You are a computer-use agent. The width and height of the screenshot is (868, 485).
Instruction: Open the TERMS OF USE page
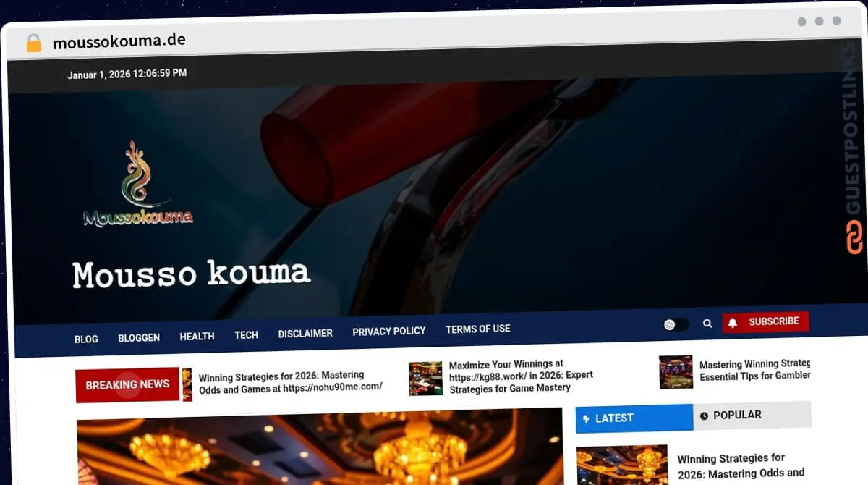pyautogui.click(x=477, y=329)
